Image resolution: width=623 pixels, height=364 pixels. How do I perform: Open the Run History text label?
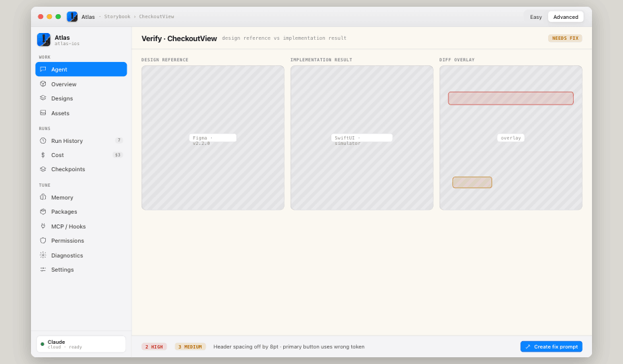(x=67, y=141)
